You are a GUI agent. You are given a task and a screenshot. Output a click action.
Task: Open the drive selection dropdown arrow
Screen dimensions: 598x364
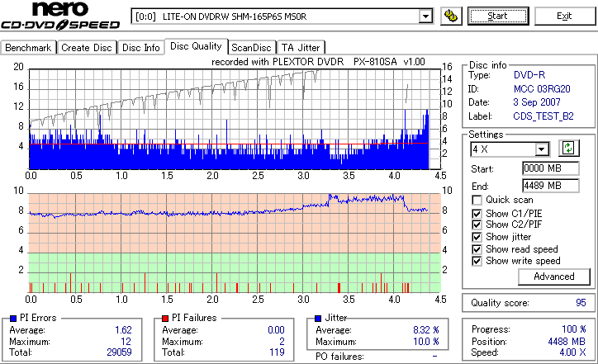425,17
